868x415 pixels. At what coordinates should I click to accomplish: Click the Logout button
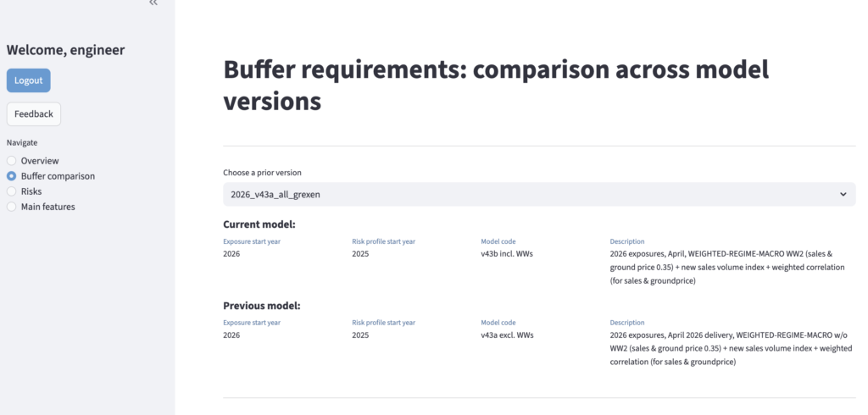click(x=29, y=80)
